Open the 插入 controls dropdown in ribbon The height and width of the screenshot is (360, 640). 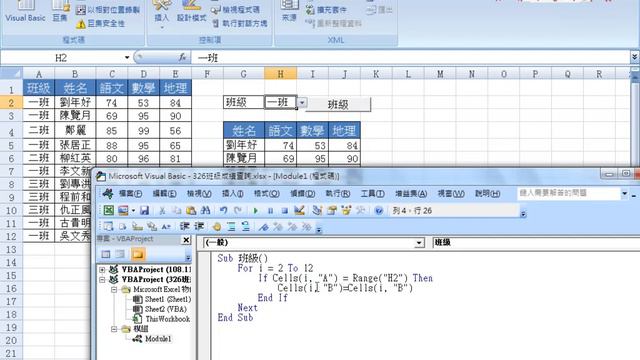coord(162,15)
